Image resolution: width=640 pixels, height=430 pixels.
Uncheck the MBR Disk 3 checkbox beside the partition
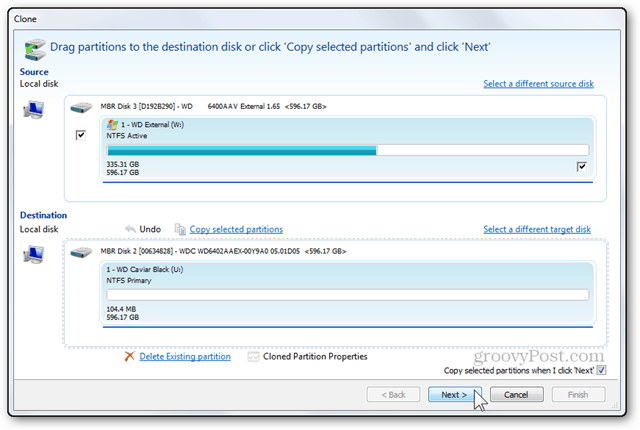81,135
